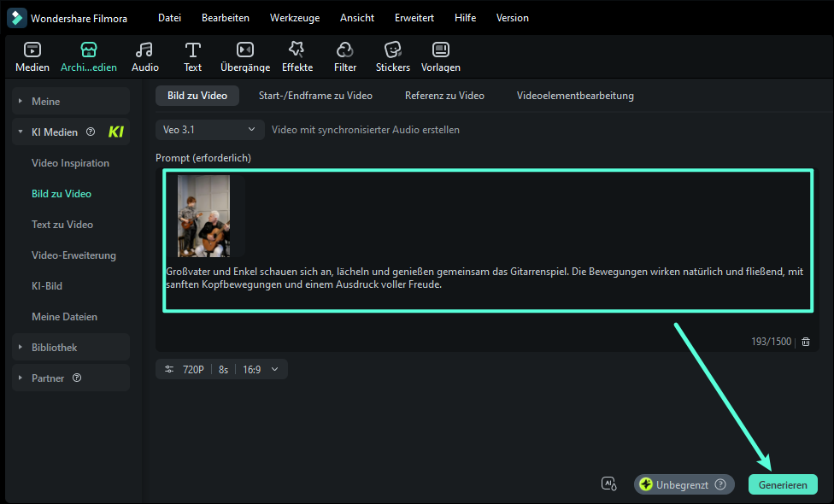
Task: Click the Unbegrenzt credits button
Action: pyautogui.click(x=684, y=484)
